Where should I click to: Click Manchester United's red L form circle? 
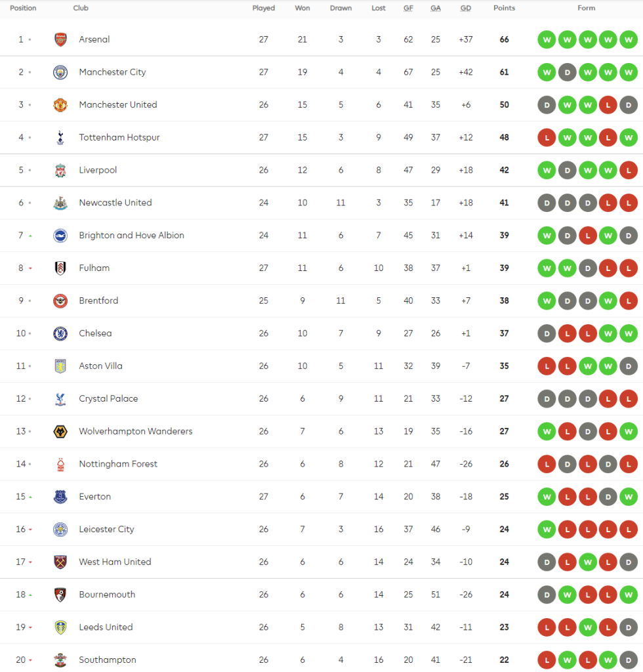[x=608, y=105]
